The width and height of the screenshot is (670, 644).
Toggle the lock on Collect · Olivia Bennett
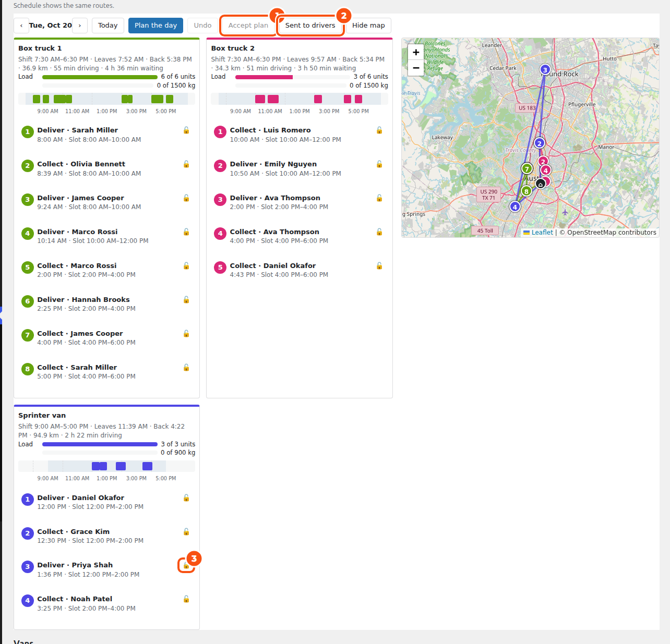(186, 164)
